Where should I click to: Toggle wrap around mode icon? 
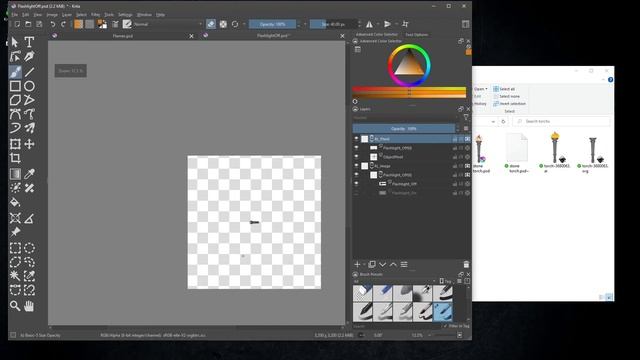coord(405,24)
